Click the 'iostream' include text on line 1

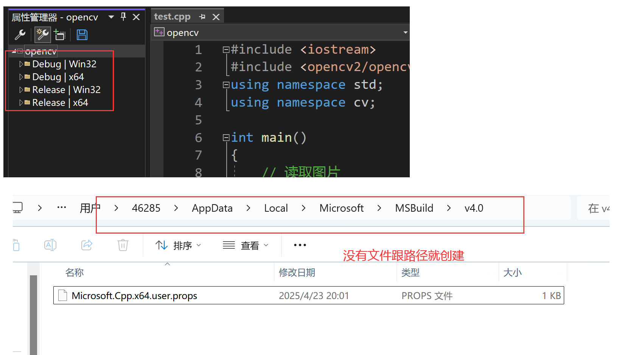click(x=338, y=50)
